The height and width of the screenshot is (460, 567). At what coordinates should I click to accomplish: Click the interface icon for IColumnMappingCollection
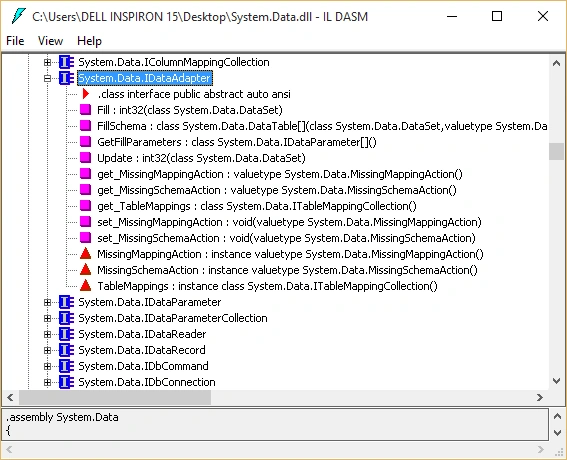[x=66, y=62]
